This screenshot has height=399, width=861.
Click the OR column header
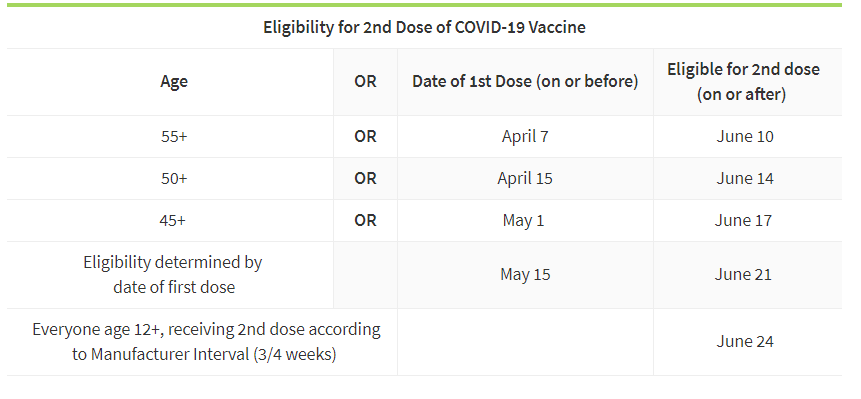(365, 81)
